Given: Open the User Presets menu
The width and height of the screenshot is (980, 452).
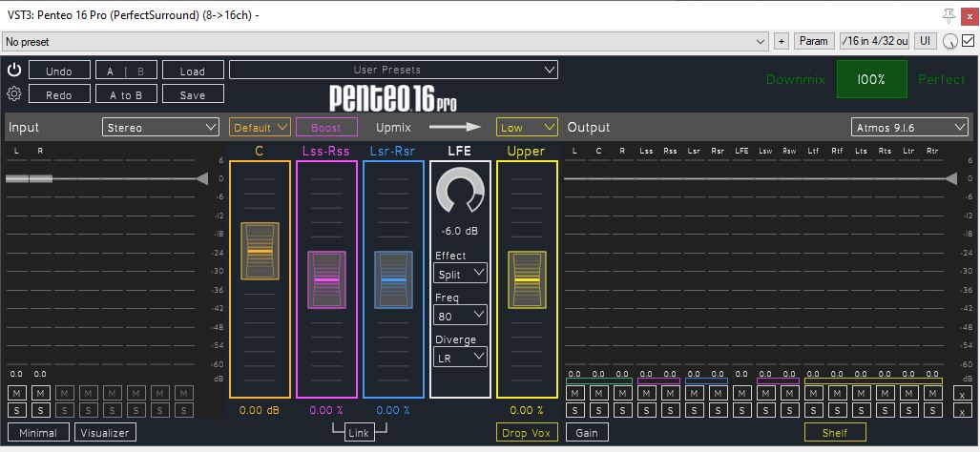Looking at the screenshot, I should 393,70.
